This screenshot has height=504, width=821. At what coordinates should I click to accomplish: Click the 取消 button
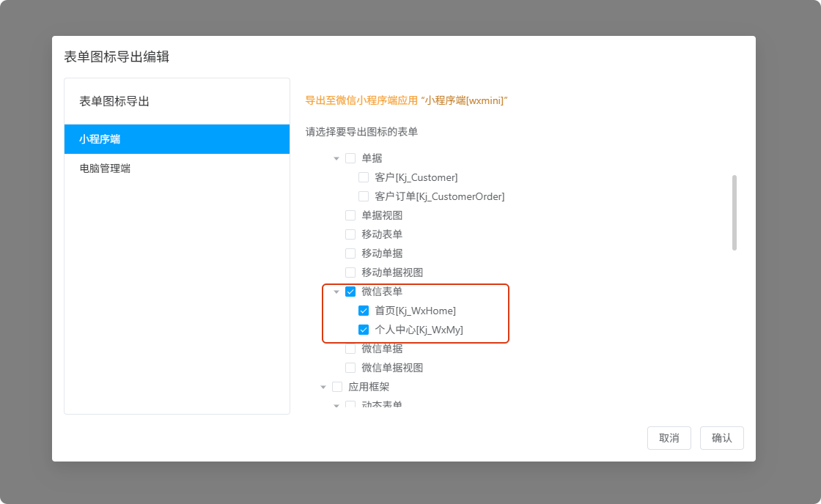(x=669, y=438)
